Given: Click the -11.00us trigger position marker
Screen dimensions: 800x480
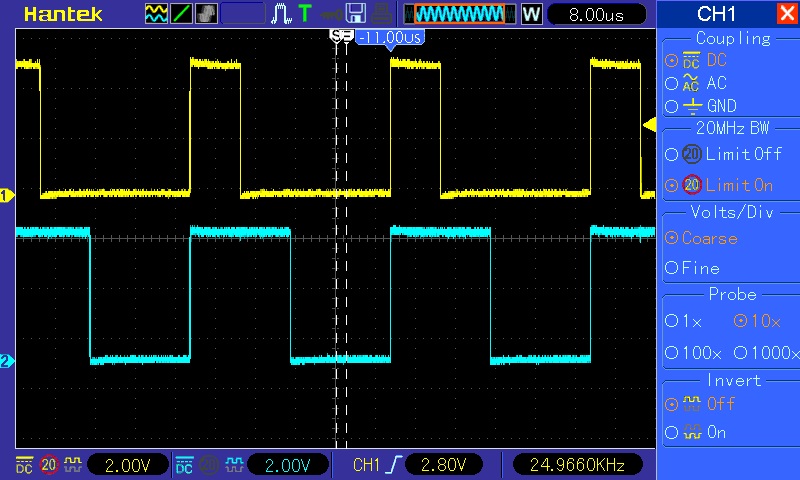Looking at the screenshot, I should tap(390, 38).
